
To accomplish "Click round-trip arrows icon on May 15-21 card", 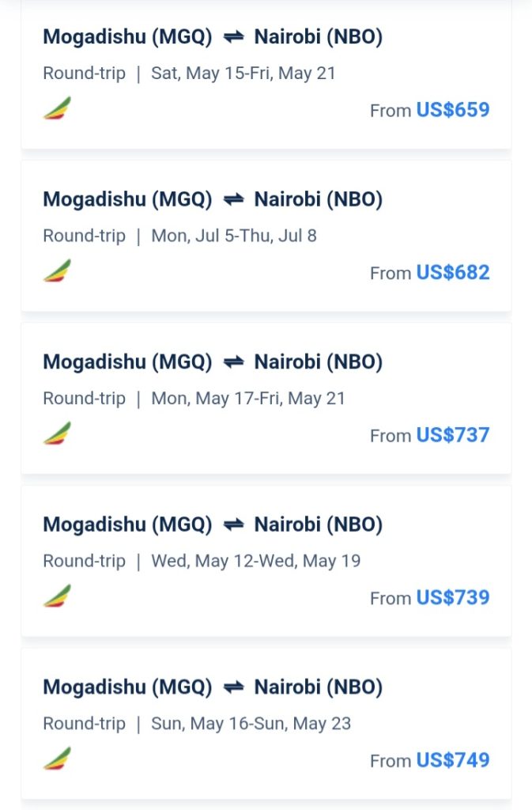I will pyautogui.click(x=233, y=37).
